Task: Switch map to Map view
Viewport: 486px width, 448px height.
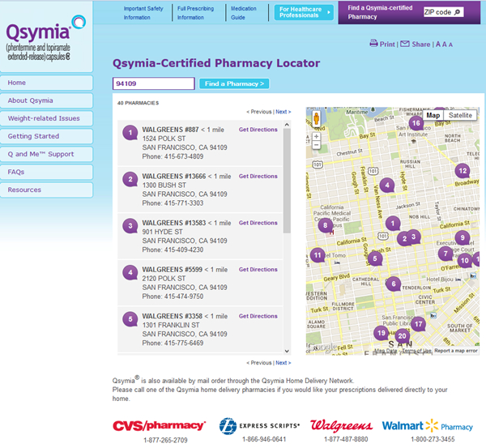Action: click(x=433, y=115)
